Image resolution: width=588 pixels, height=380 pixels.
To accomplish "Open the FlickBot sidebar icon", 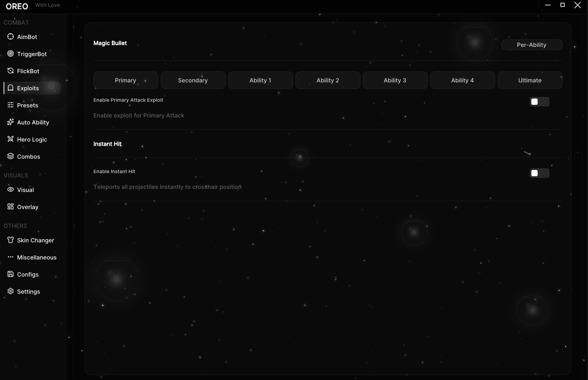I will click(x=11, y=71).
